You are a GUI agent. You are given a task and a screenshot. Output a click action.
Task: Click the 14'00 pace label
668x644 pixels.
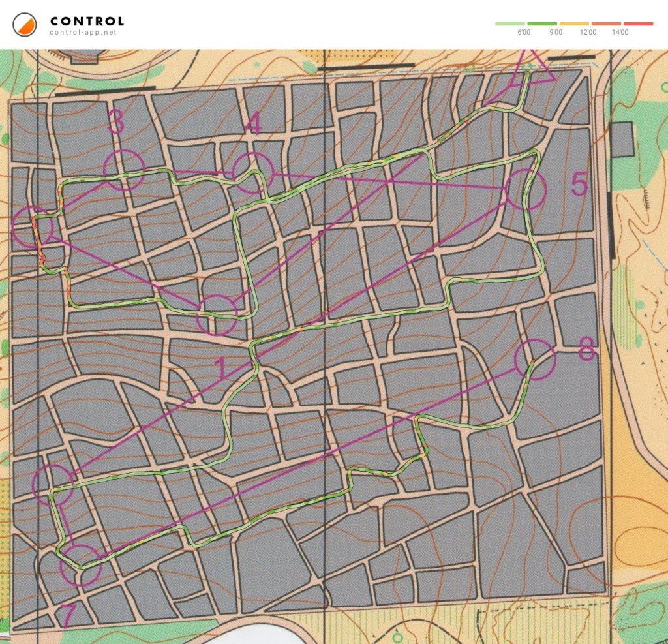(x=620, y=32)
